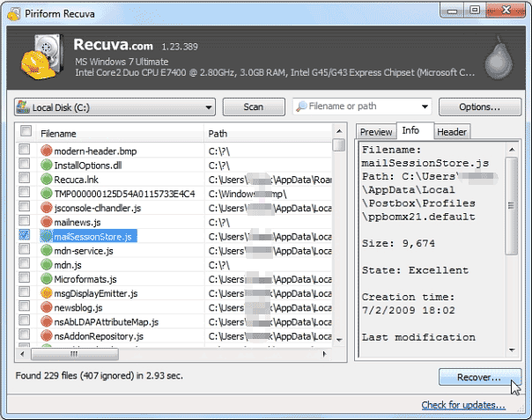Click the red status icon for jsconsole-clhandler.js

pyautogui.click(x=46, y=208)
